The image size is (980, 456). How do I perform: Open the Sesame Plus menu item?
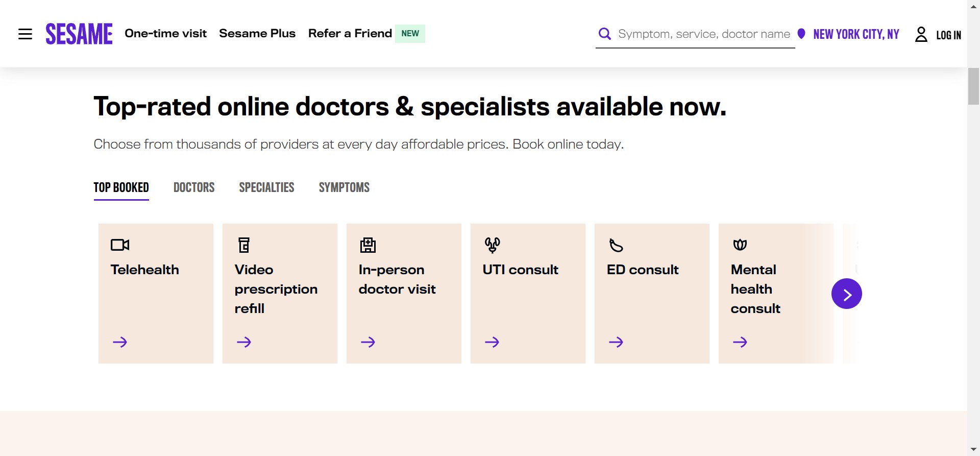click(257, 34)
